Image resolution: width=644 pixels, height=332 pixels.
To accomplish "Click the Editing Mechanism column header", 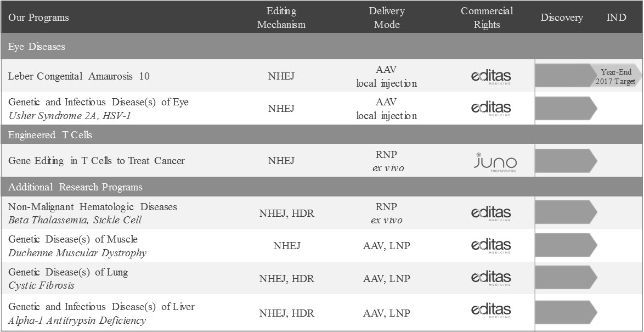I will click(281, 18).
